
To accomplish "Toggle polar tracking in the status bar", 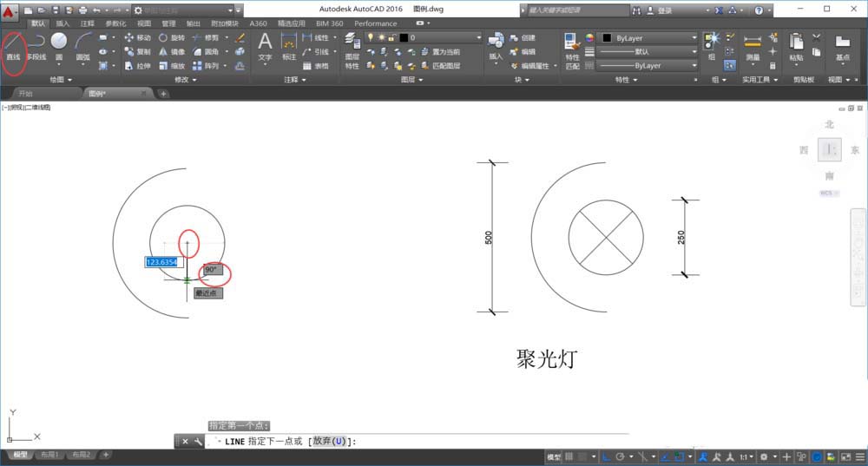I will (619, 456).
